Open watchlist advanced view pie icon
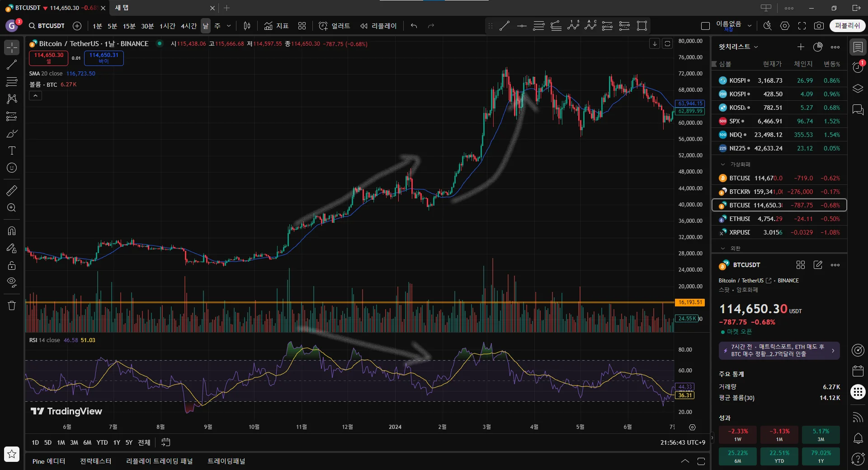868x470 pixels. tap(818, 47)
